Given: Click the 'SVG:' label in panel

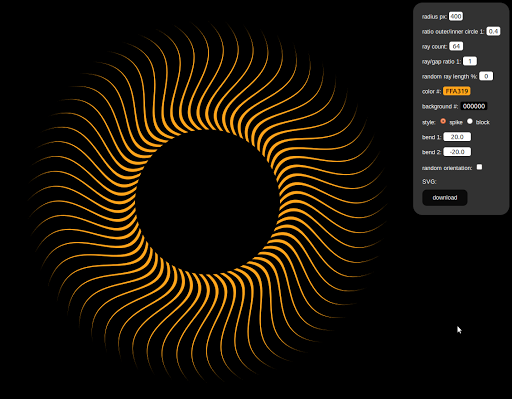Looking at the screenshot, I should 429,182.
